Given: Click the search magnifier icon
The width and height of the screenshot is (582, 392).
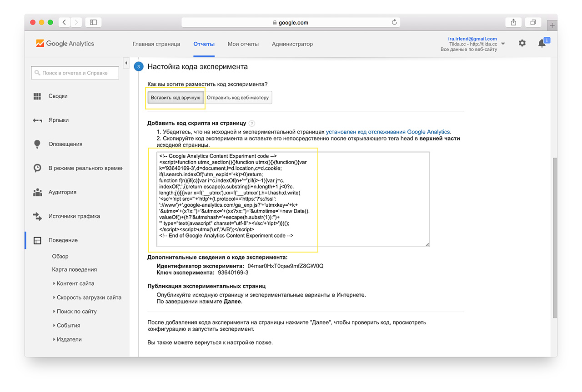Looking at the screenshot, I should pyautogui.click(x=37, y=73).
